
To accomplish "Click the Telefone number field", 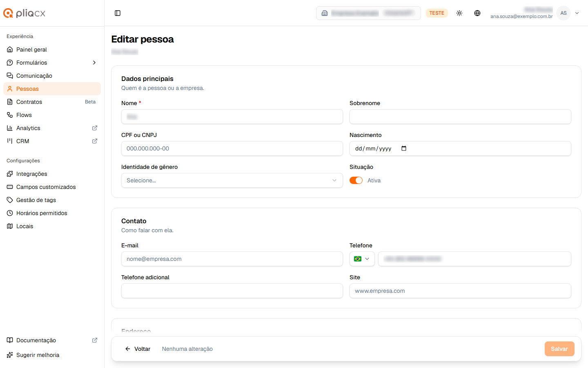I will point(474,259).
